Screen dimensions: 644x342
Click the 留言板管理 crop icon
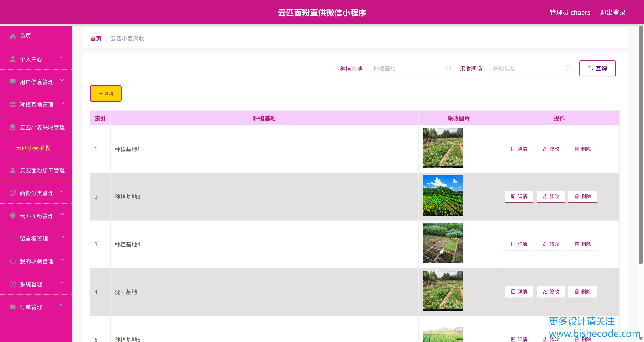point(13,238)
